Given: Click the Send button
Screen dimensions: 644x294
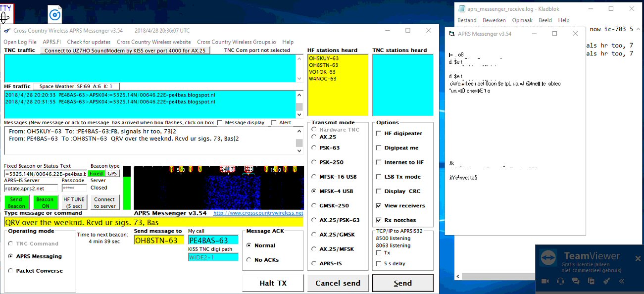Looking at the screenshot, I should click(402, 283).
